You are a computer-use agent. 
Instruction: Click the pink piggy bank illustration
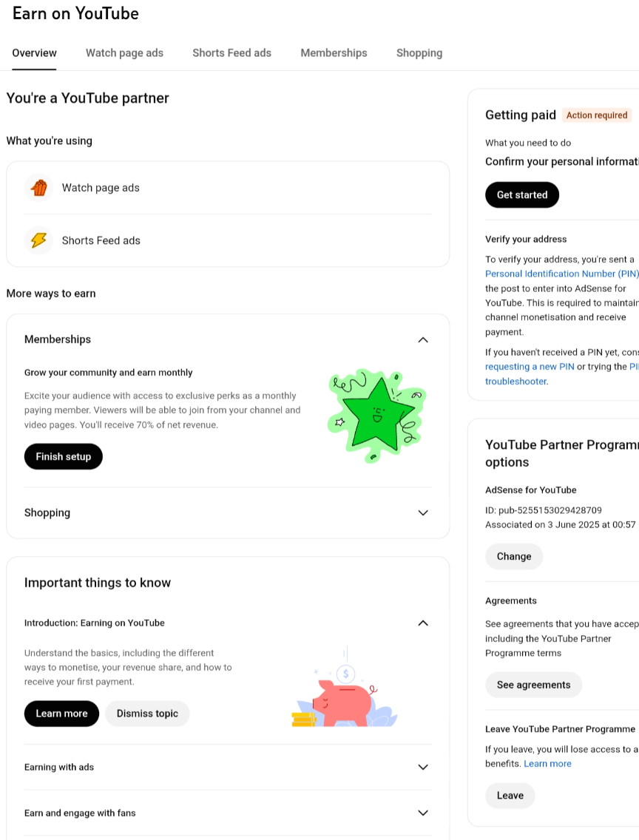coord(345,700)
